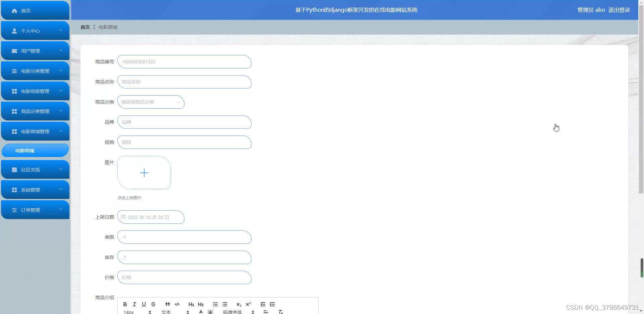The image size is (644, 314).
Task: Open the 商品分类 dropdown selector
Action: 151,102
